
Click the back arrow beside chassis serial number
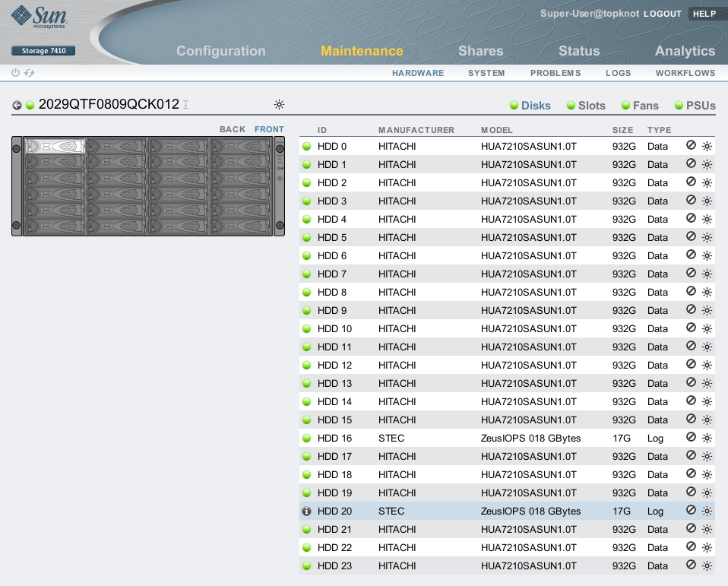tap(17, 105)
